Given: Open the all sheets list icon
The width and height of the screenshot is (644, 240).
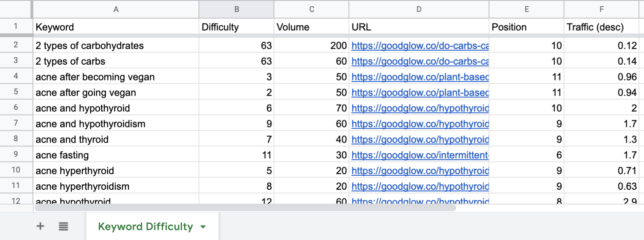Looking at the screenshot, I should (x=63, y=226).
